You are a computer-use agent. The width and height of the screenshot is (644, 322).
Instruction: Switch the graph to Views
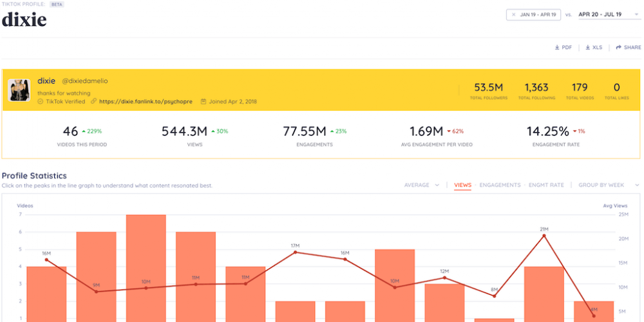click(462, 185)
